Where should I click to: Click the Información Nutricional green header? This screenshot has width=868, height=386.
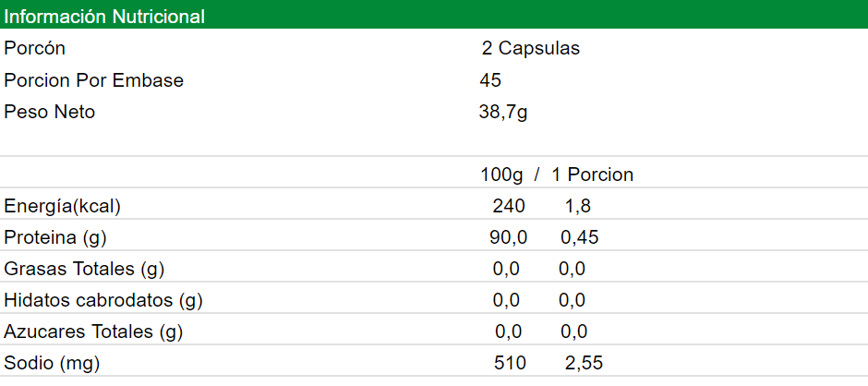[105, 17]
